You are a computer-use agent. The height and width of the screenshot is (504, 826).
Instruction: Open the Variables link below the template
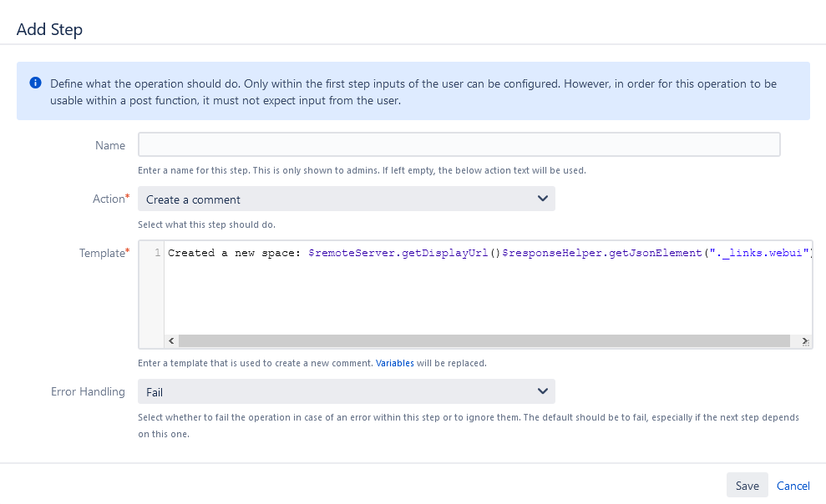(x=394, y=364)
